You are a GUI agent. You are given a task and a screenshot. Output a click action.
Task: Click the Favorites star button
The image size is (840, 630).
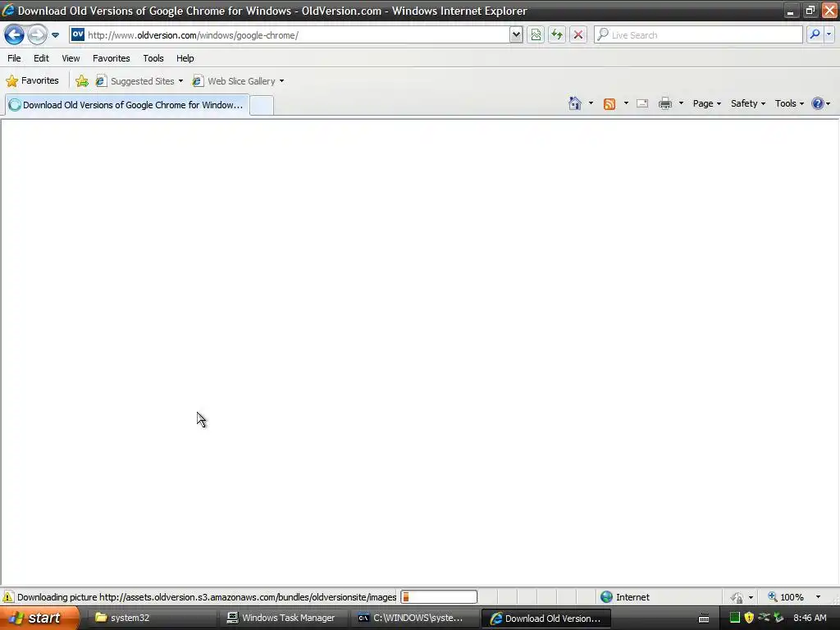pos(32,81)
